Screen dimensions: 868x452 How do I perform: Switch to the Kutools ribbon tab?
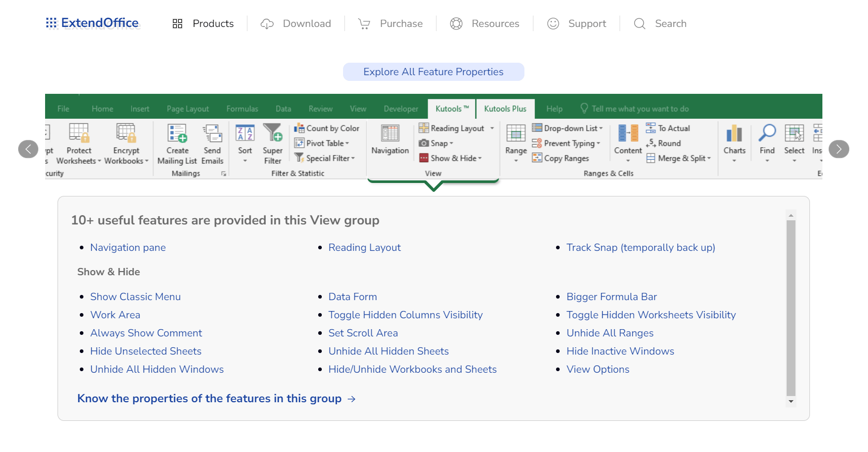pyautogui.click(x=452, y=108)
